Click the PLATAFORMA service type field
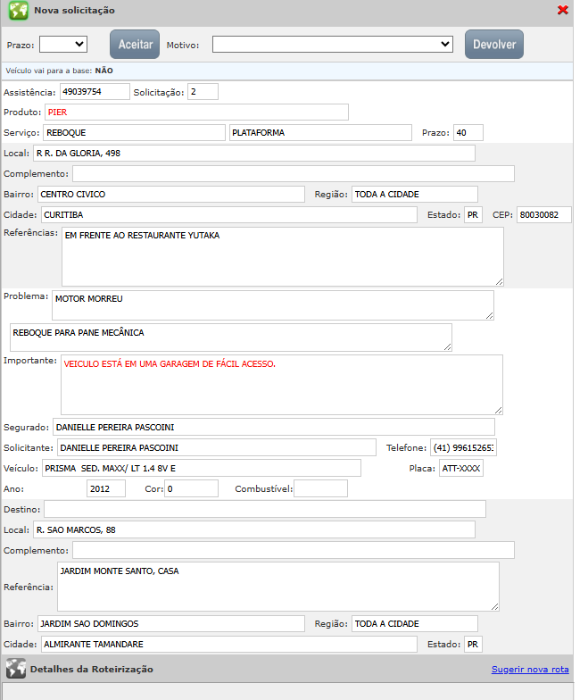 (320, 132)
